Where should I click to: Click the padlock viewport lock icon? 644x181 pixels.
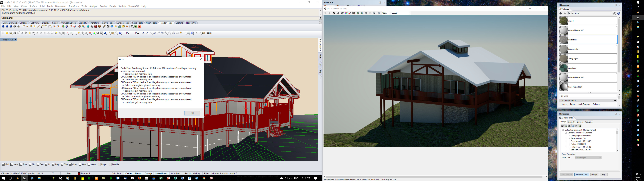[366, 13]
